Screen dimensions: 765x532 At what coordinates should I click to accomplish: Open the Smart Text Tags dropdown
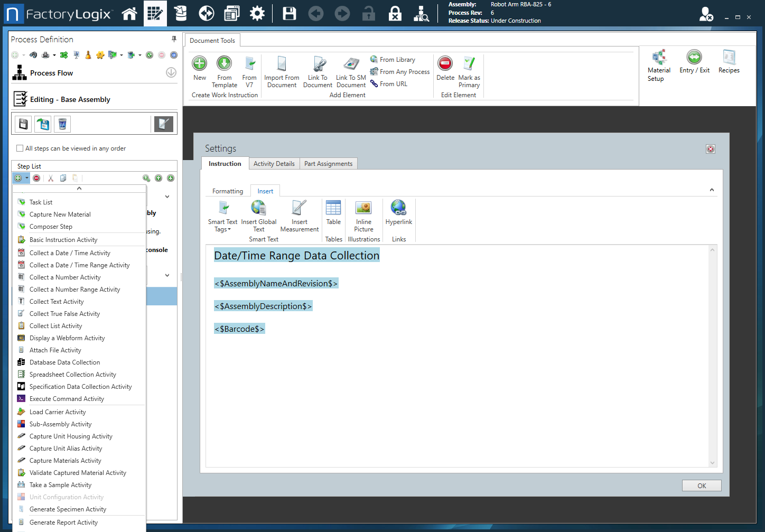click(222, 216)
